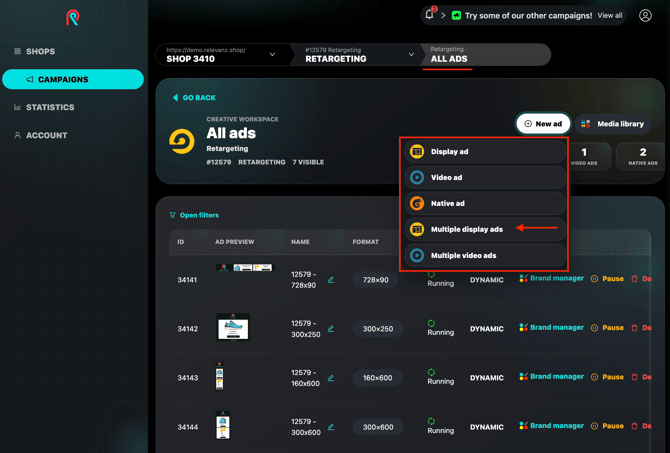
Task: Expand the Shop 3410 dropdown
Action: click(x=272, y=55)
